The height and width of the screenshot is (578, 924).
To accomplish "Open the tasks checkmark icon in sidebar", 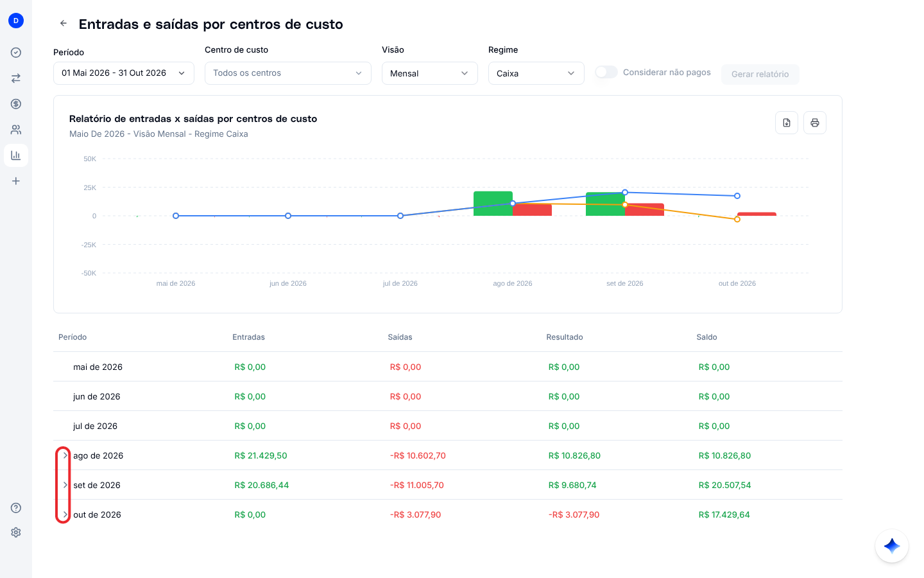I will 16,53.
